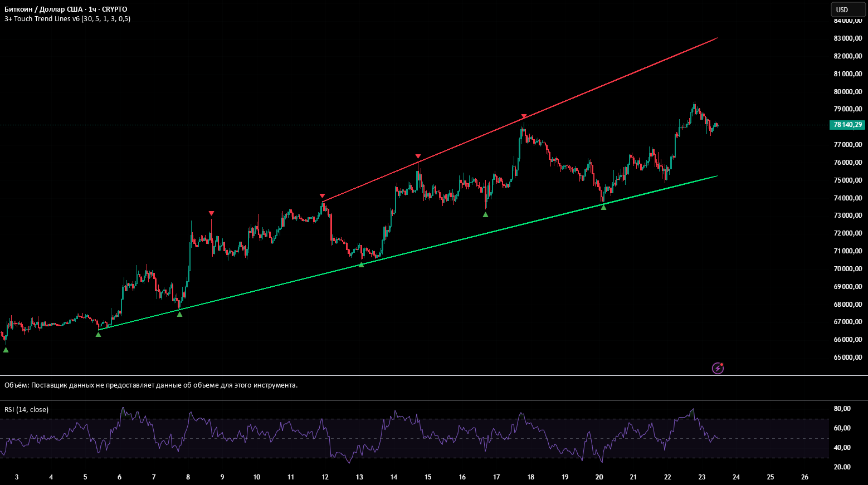This screenshot has height=485, width=868.
Task: Open the USD currency selector
Action: (848, 9)
